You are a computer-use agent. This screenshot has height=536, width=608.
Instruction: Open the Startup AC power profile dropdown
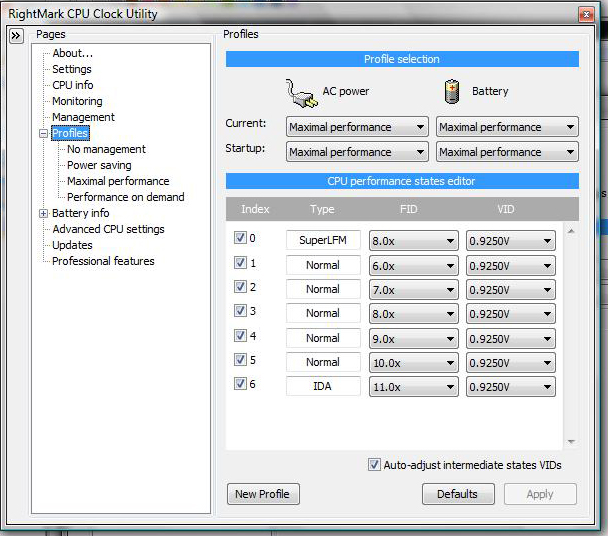(357, 152)
